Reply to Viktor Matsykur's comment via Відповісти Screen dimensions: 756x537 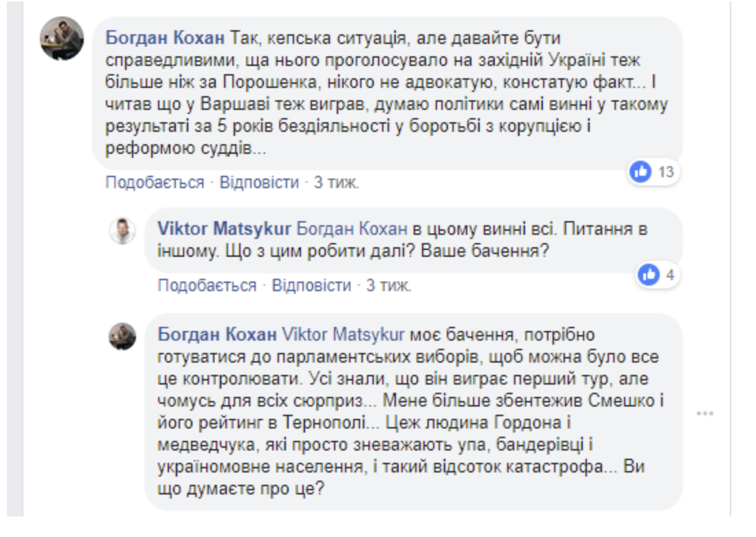click(311, 286)
